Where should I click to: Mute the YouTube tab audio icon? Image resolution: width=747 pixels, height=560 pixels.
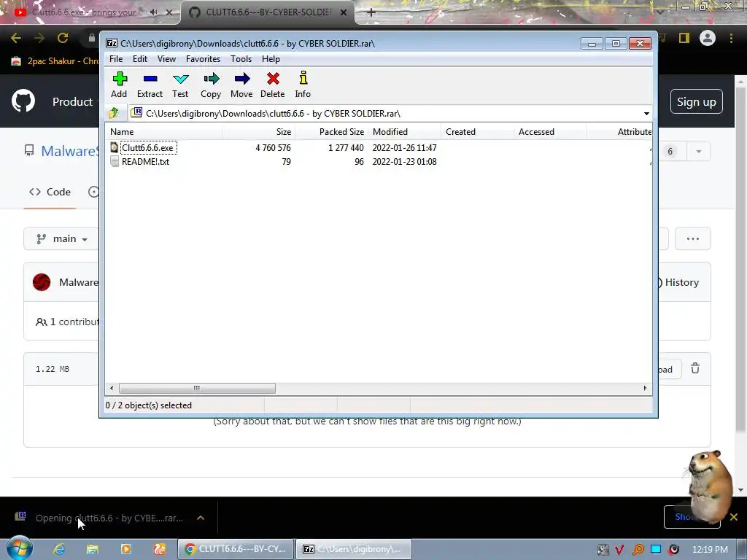[x=153, y=12]
